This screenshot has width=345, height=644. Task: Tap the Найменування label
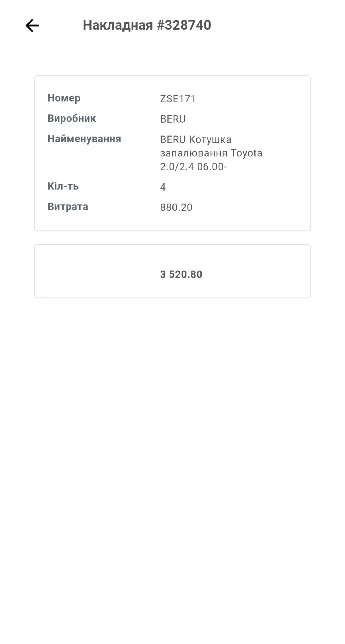click(84, 139)
